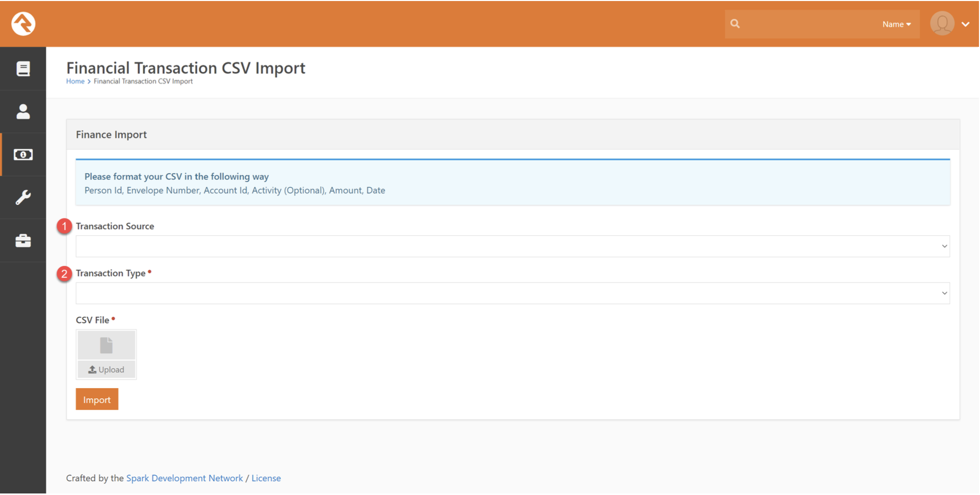
Task: Expand the user profile chevron menu
Action: coord(965,24)
